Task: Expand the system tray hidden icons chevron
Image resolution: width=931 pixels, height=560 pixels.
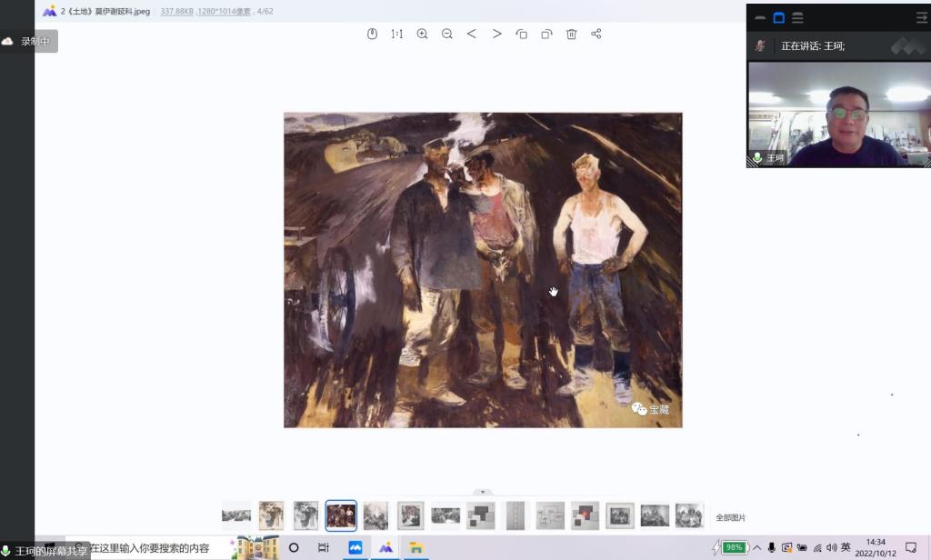Action: (756, 547)
